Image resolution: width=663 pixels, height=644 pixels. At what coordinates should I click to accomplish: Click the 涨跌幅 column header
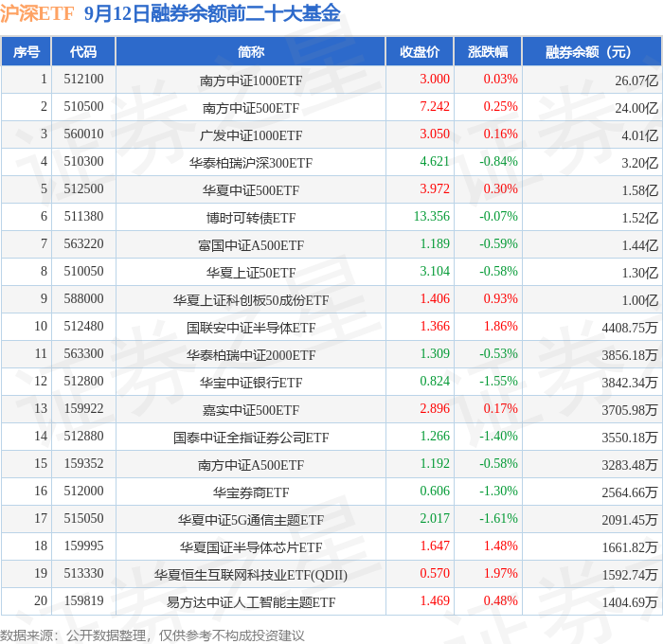488,51
